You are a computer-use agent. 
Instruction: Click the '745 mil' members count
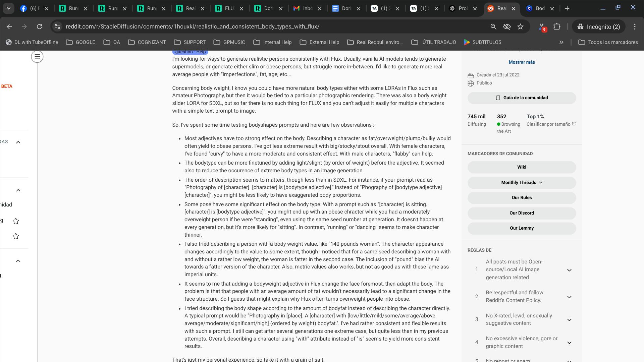pos(476,117)
